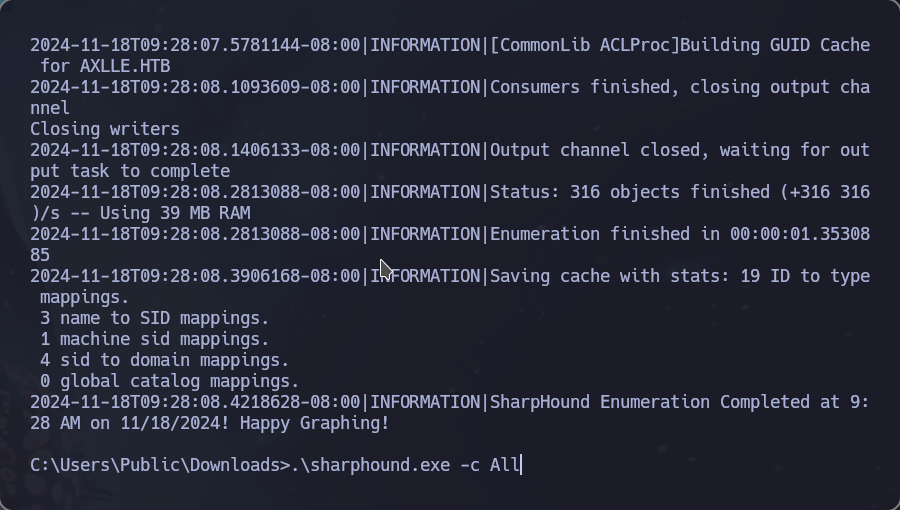The height and width of the screenshot is (510, 900).
Task: Click 'Status: 316 objects finished' line
Action: [630, 192]
